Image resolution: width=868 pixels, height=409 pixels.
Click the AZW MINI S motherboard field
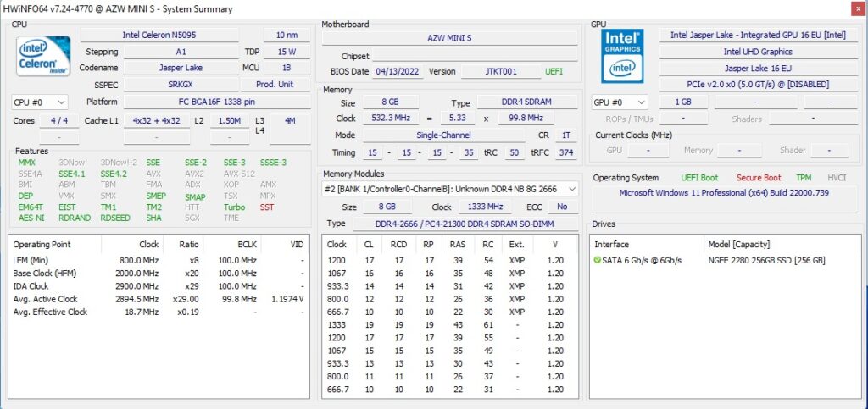pyautogui.click(x=449, y=38)
